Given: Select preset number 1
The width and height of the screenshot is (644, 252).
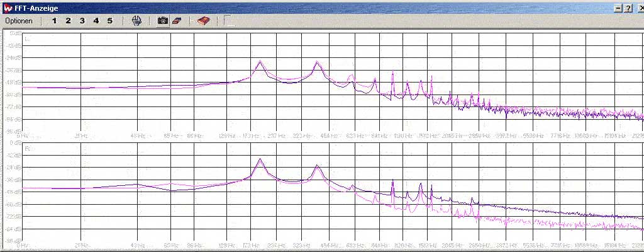Looking at the screenshot, I should click(x=54, y=21).
